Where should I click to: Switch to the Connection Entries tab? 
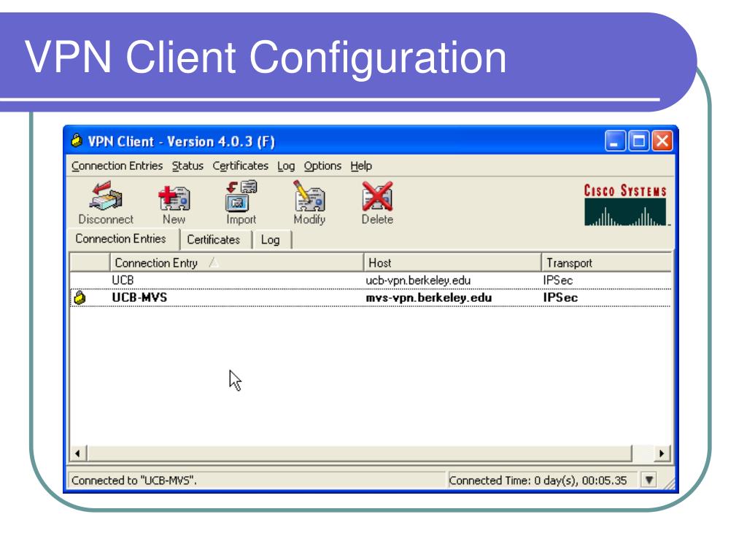(124, 239)
